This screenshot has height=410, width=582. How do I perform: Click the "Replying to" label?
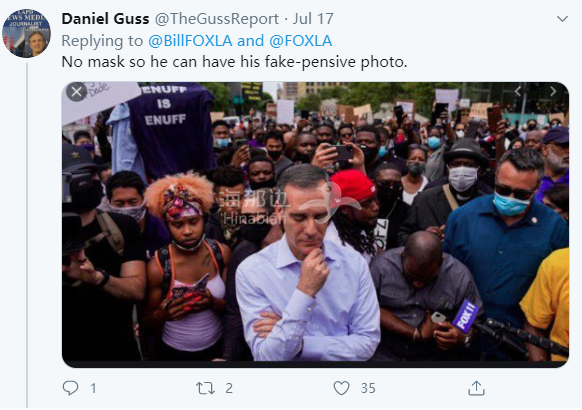[x=102, y=41]
